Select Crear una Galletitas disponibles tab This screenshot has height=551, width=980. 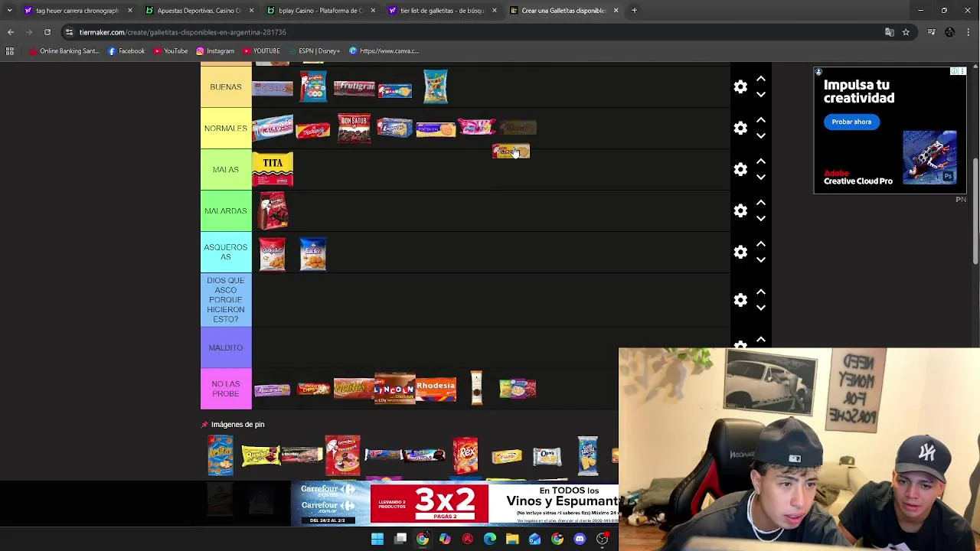click(x=563, y=11)
